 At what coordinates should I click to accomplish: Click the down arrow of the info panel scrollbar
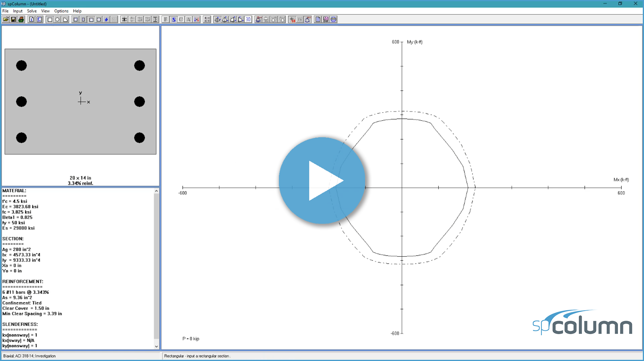click(x=156, y=346)
